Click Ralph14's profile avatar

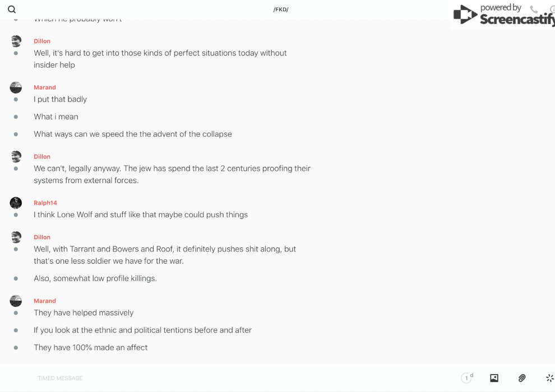[16, 203]
